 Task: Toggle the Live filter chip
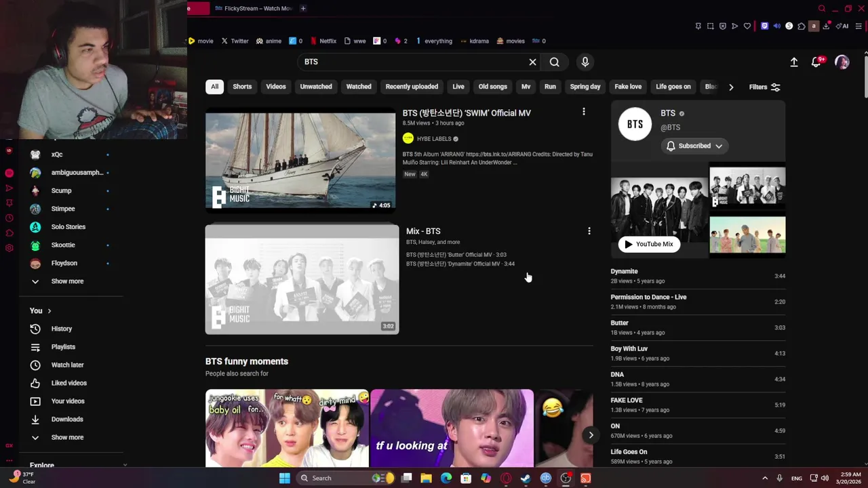(458, 87)
